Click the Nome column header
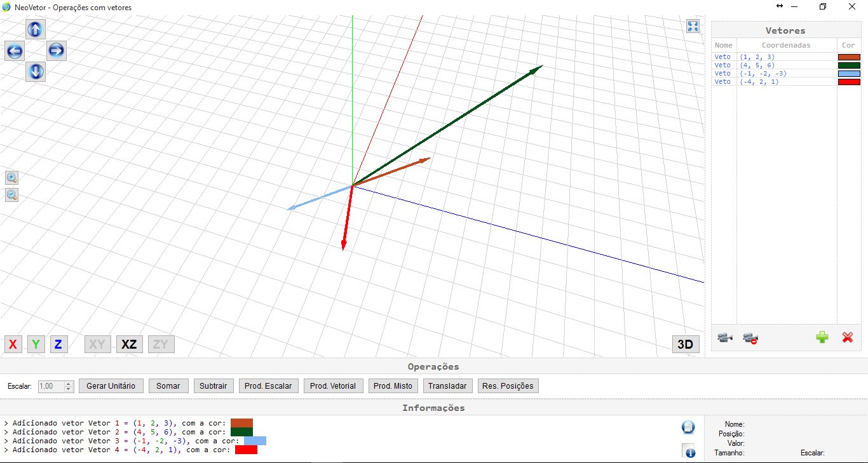This screenshot has height=463, width=868. [724, 45]
